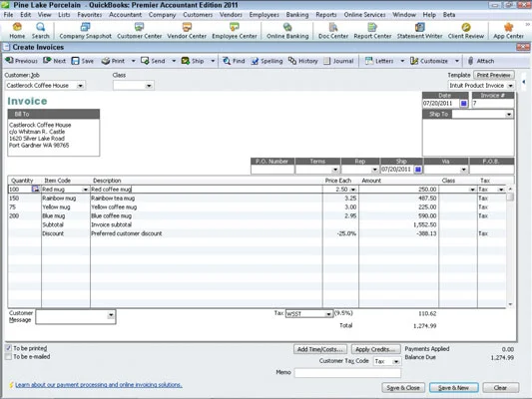The image size is (532, 399).
Task: Open the Rep dropdown
Action: 374,170
